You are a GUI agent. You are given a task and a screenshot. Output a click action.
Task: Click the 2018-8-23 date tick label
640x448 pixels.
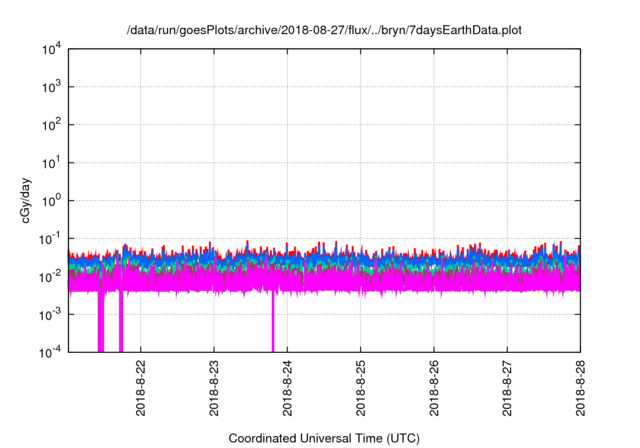[x=214, y=388]
